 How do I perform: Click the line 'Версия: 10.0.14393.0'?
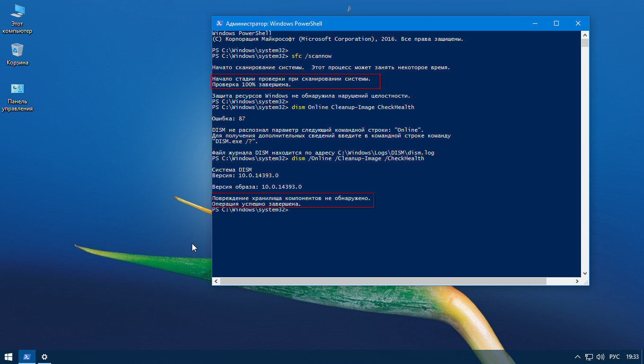[x=245, y=175]
